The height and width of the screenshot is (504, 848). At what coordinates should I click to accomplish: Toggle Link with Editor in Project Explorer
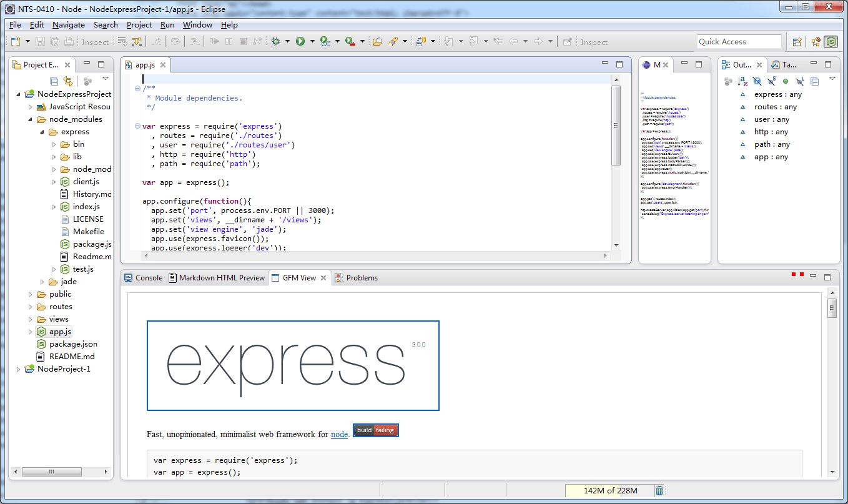68,80
